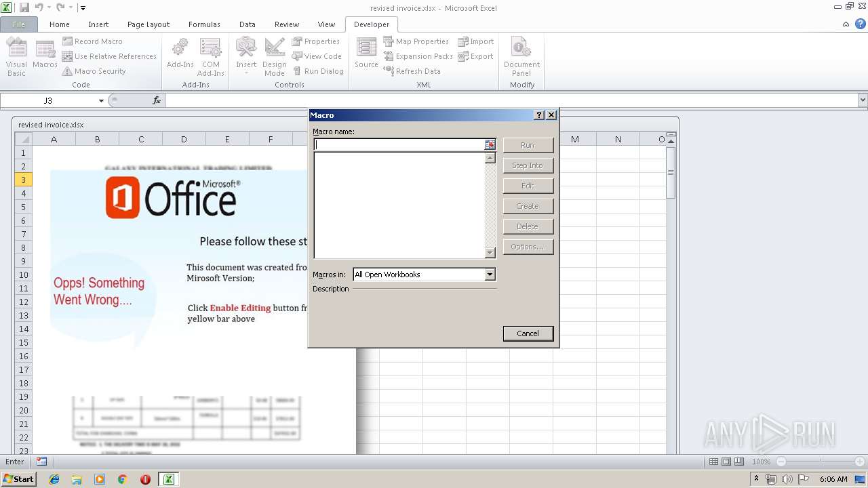Click Undo in Quick Access Toolbar
This screenshot has width=868, height=488.
(39, 7)
